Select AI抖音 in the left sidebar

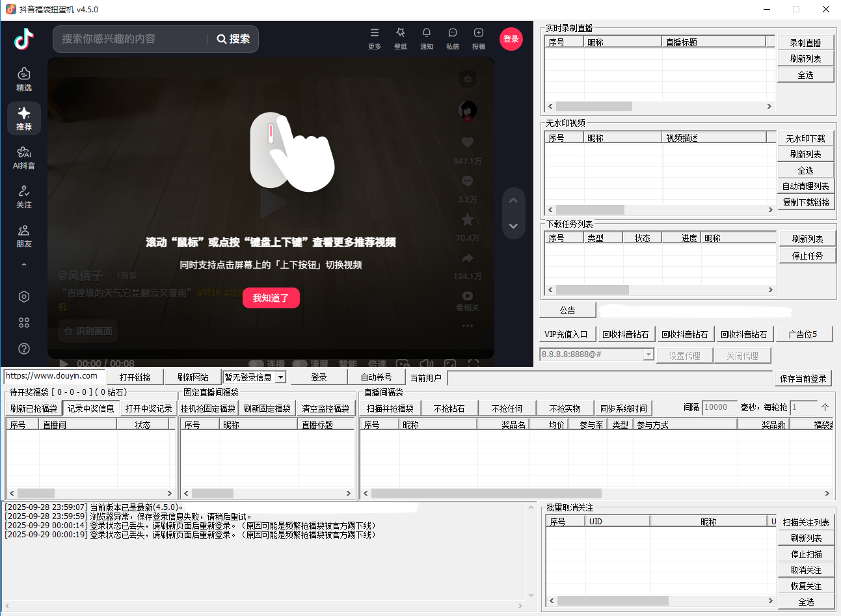[23, 158]
